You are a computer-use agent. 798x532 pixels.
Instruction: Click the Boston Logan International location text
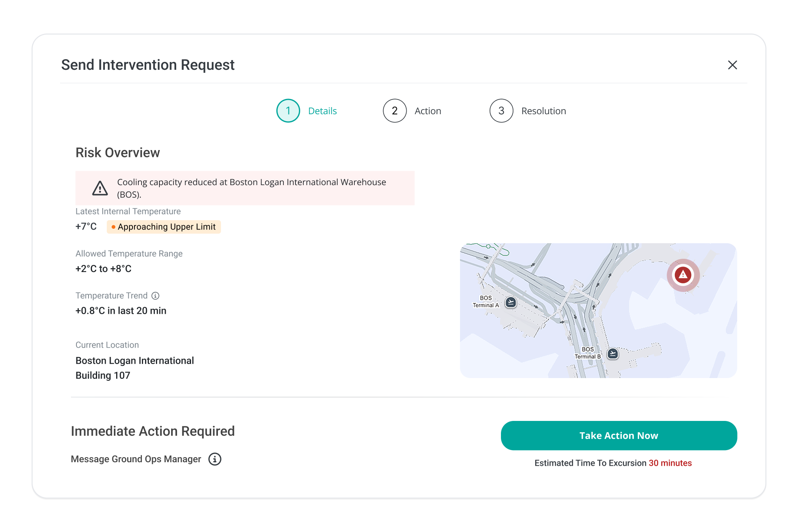[x=134, y=361]
